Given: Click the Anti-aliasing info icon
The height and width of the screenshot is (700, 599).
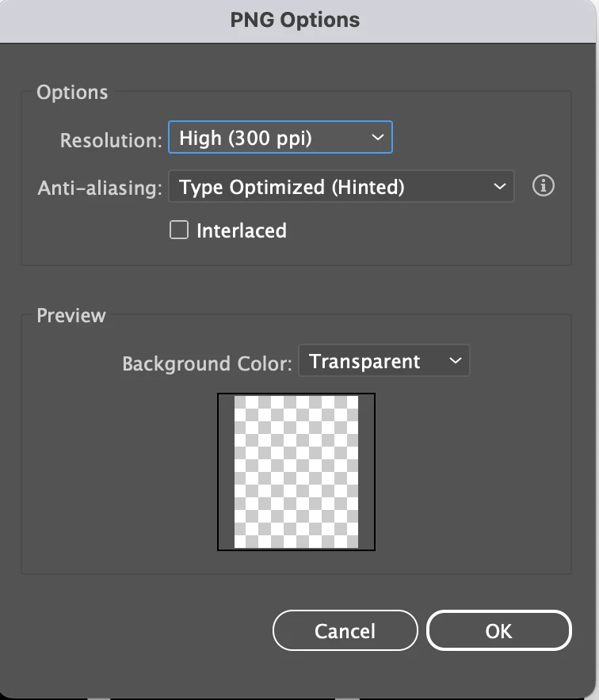Looking at the screenshot, I should point(544,186).
